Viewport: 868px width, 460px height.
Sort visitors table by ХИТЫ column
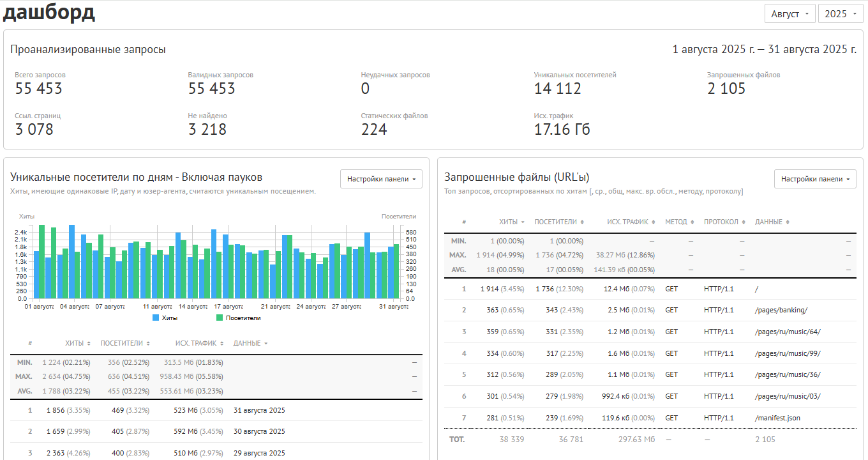[x=78, y=343]
